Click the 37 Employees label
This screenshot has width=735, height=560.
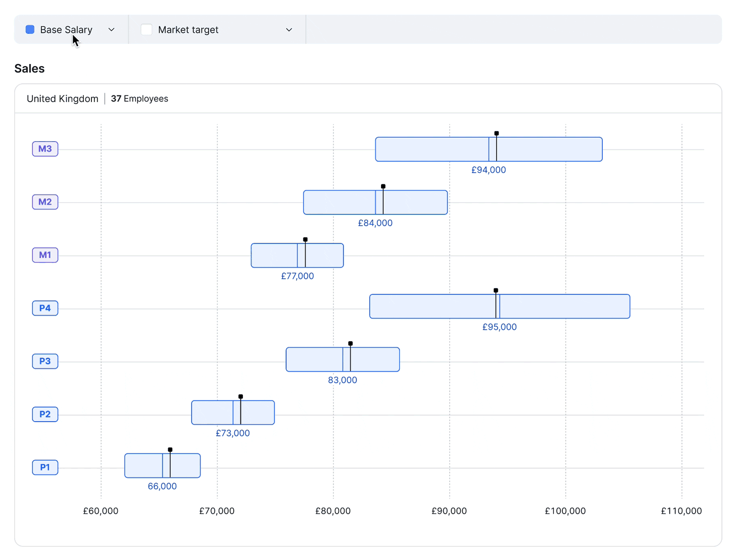click(x=139, y=99)
